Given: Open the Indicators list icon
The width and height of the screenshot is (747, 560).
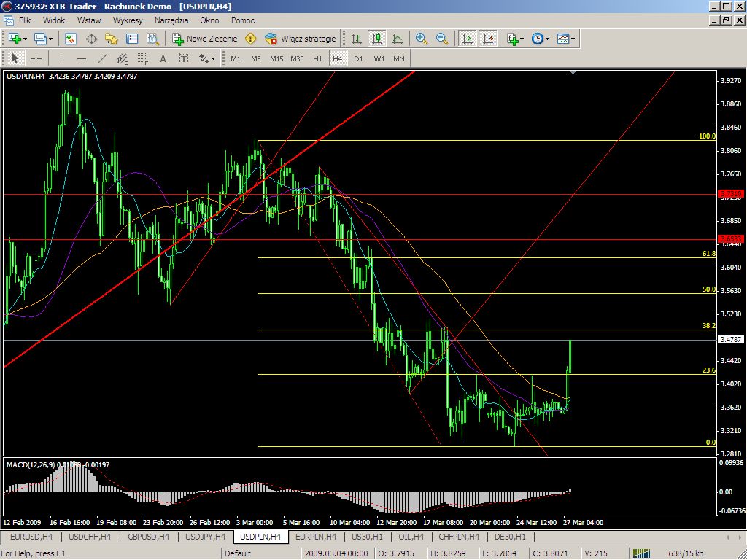Looking at the screenshot, I should 513,39.
